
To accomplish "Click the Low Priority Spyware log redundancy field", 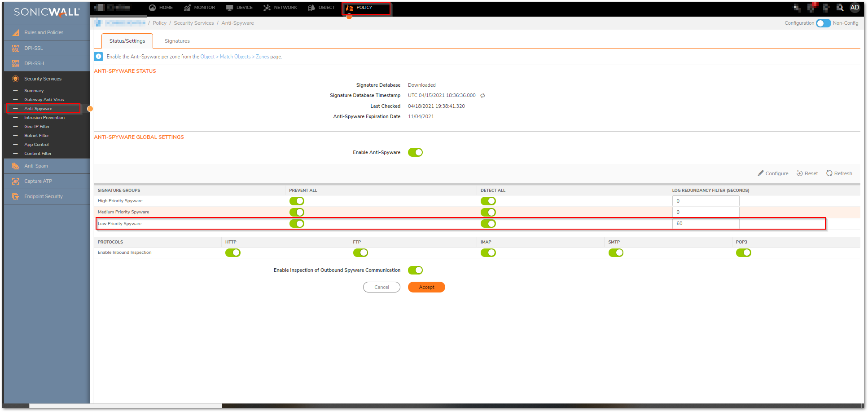I will [x=706, y=223].
